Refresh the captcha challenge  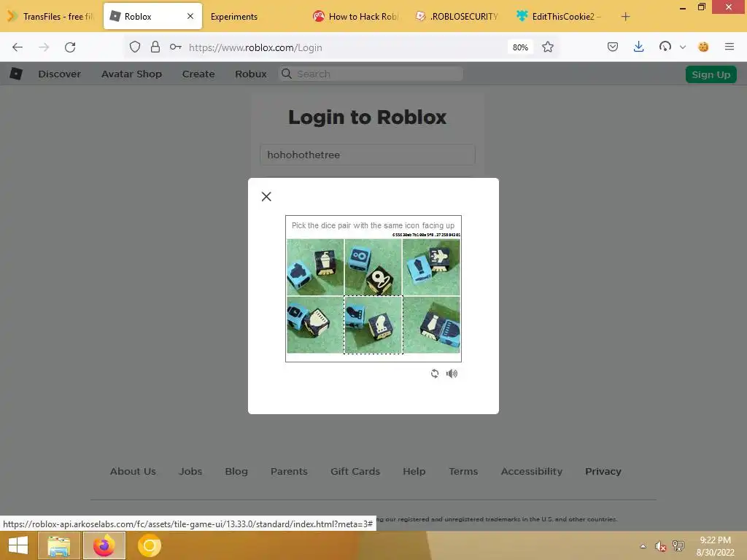tap(435, 373)
